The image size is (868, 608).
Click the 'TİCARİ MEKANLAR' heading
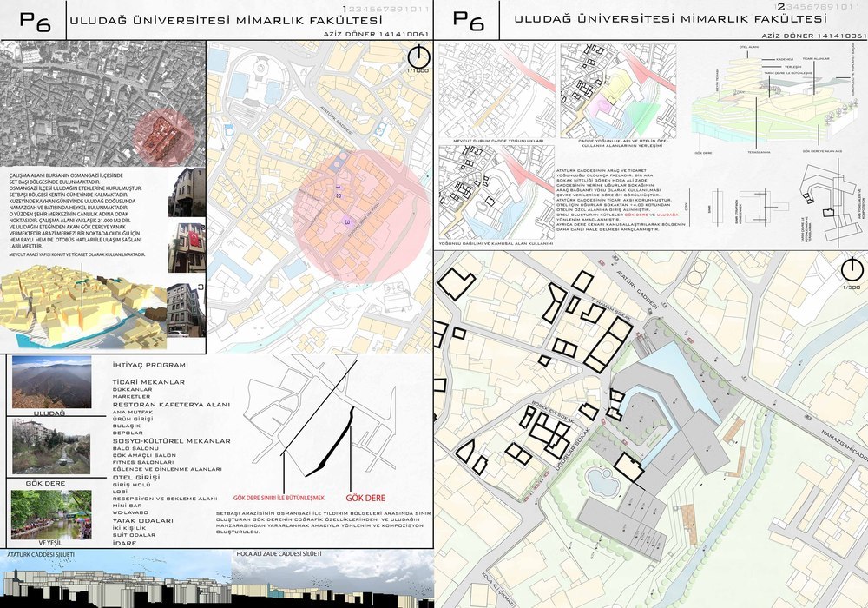click(x=148, y=382)
